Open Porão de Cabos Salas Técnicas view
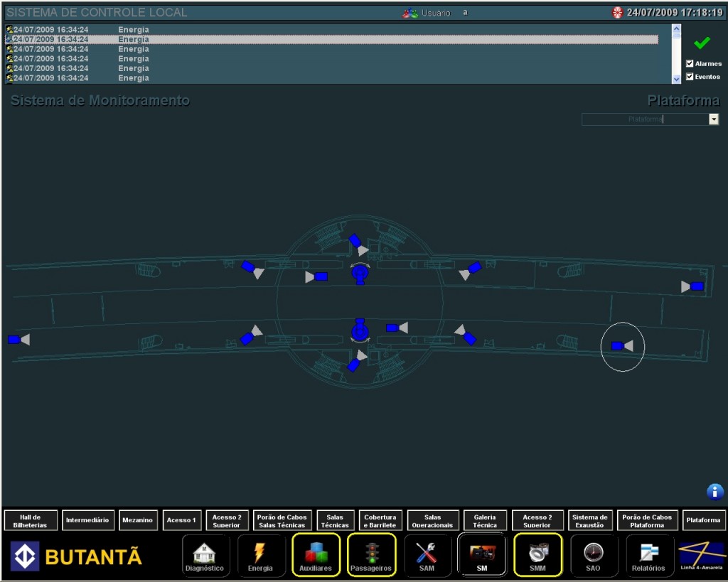 click(x=282, y=520)
